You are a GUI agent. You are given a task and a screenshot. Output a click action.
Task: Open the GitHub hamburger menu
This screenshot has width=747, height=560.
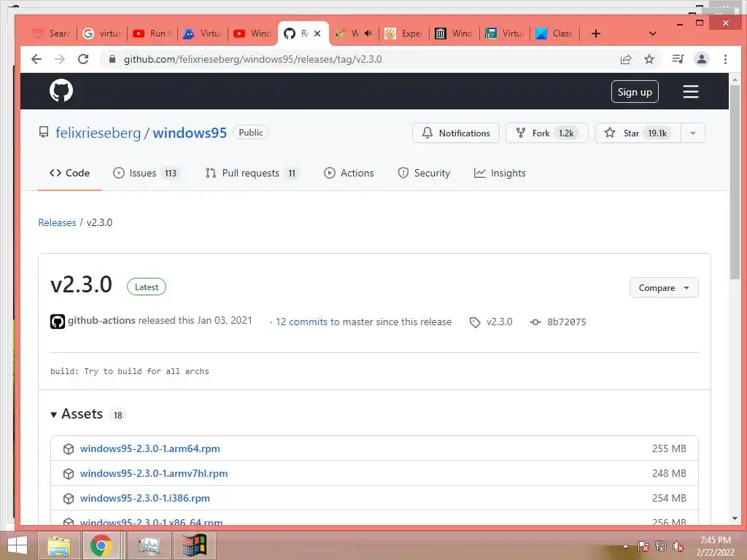[x=690, y=91]
